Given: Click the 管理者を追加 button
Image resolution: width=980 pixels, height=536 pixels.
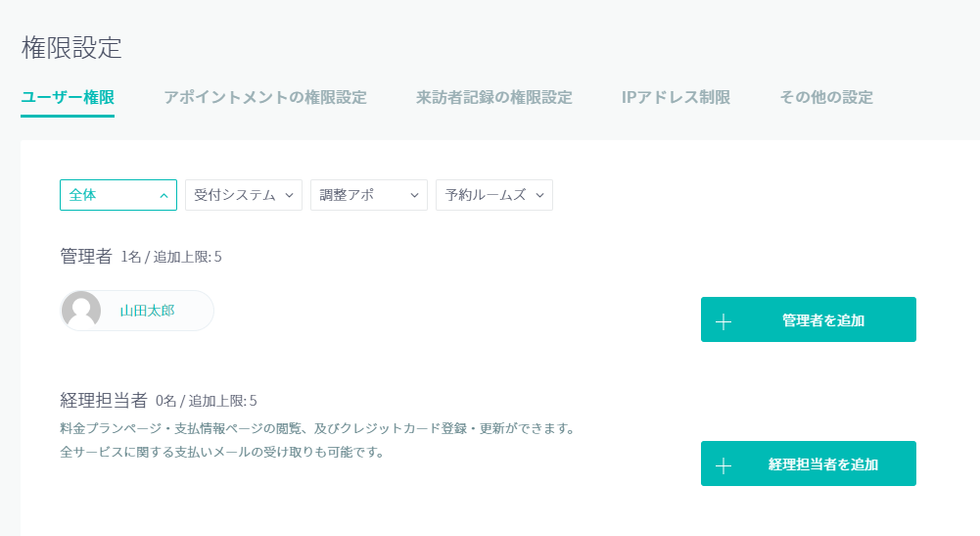Looking at the screenshot, I should [808, 319].
